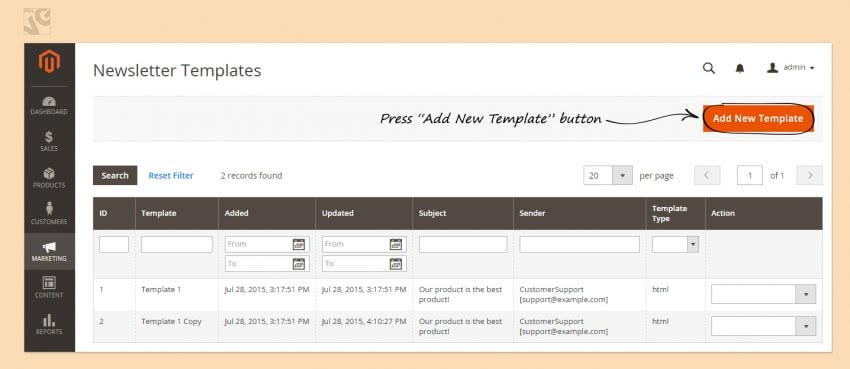850x369 pixels.
Task: Open calendar for Updated From date
Action: pos(396,244)
